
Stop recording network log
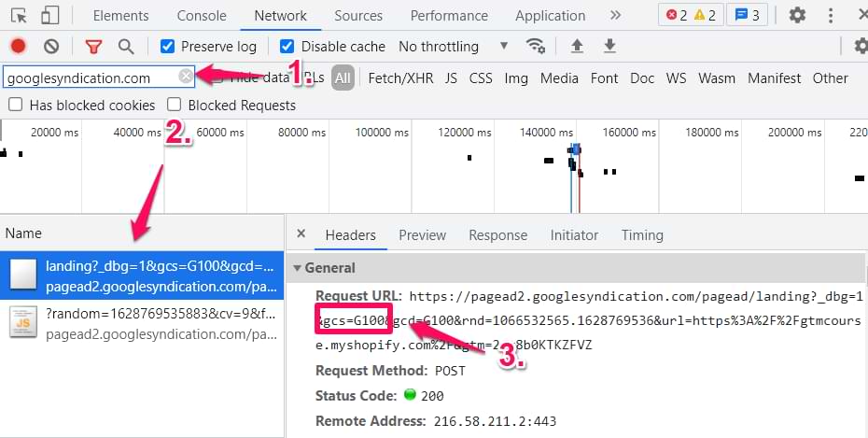tap(18, 47)
